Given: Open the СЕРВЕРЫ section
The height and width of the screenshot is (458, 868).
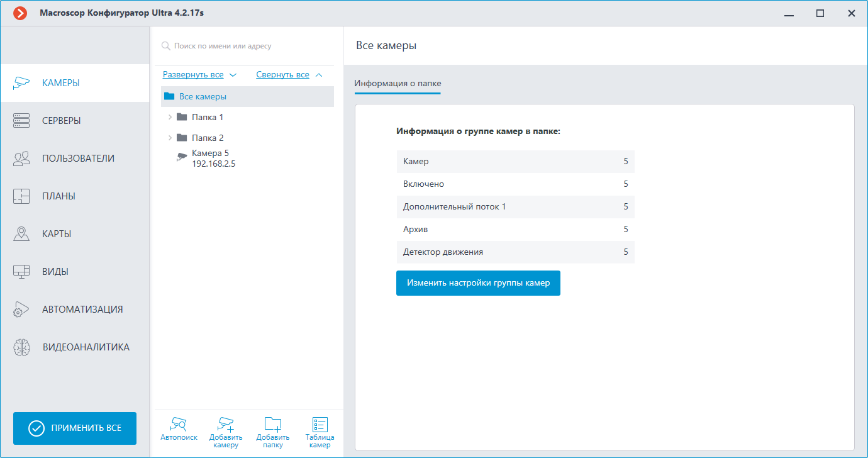Looking at the screenshot, I should pyautogui.click(x=75, y=121).
